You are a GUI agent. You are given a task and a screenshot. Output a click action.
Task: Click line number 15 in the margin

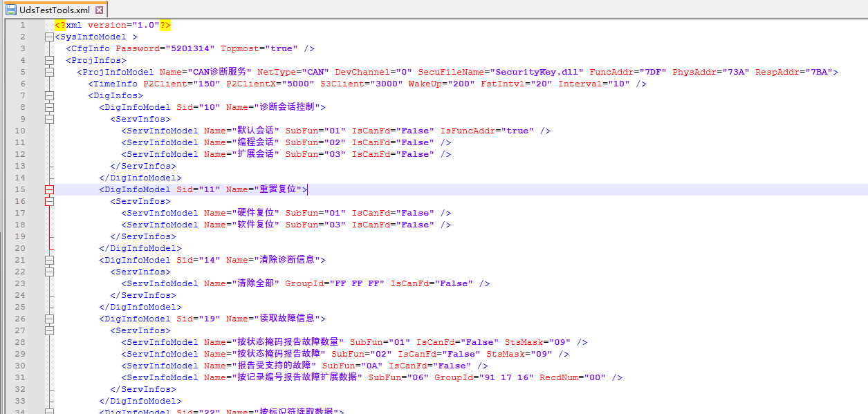pyautogui.click(x=19, y=189)
